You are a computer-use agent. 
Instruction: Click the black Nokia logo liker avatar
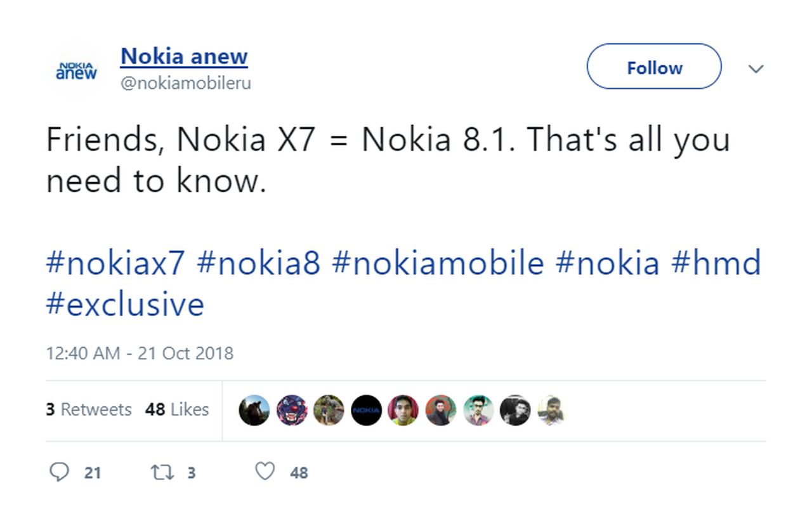coord(366,410)
